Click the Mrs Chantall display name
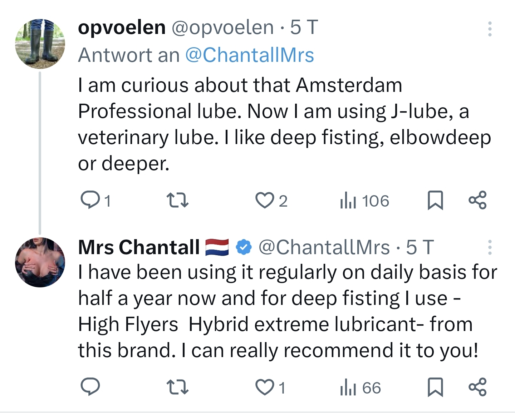Viewport: 515px width, 420px height. [139, 247]
